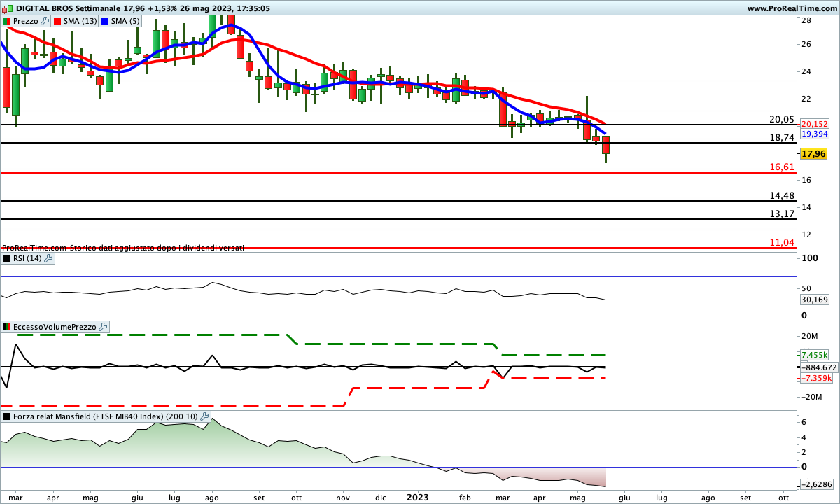Click the 18,74 horizontal level label
The image size is (840, 504).
(x=782, y=138)
